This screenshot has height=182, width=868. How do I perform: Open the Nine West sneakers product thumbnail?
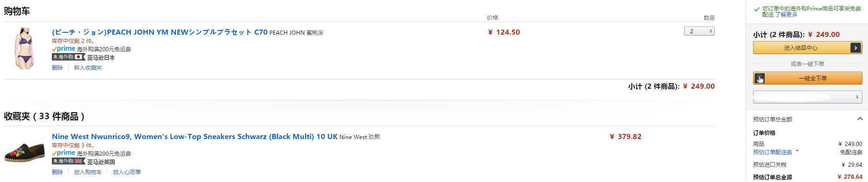point(24,153)
